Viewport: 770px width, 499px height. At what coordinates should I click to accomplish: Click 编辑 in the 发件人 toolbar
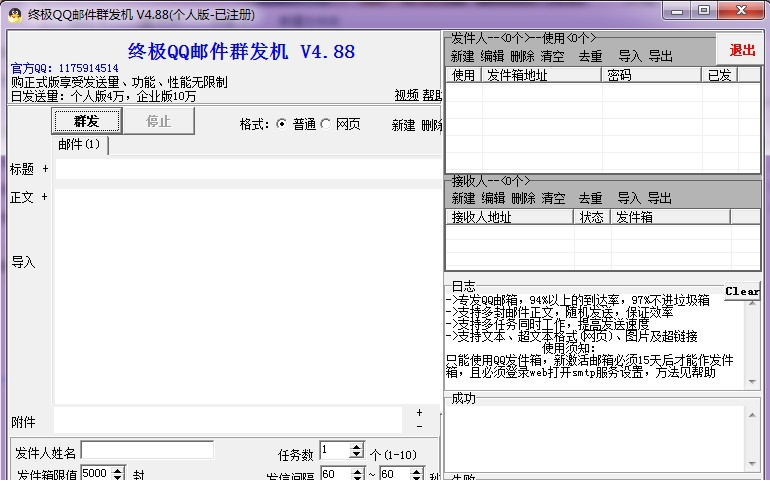tap(493, 56)
